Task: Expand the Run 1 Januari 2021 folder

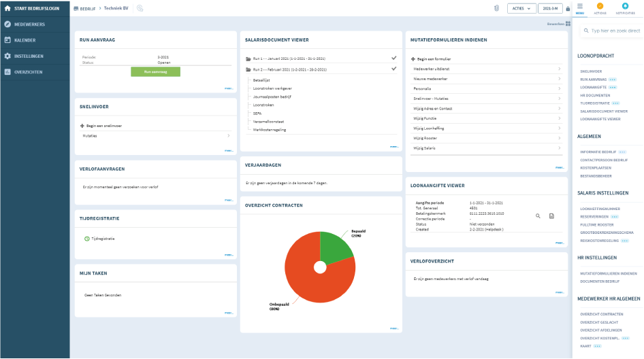Action: [x=248, y=59]
